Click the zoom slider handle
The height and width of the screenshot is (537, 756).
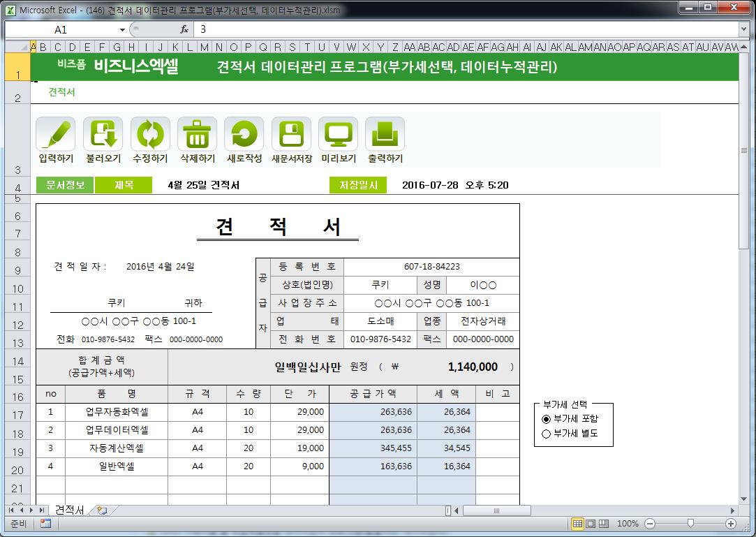(x=690, y=524)
